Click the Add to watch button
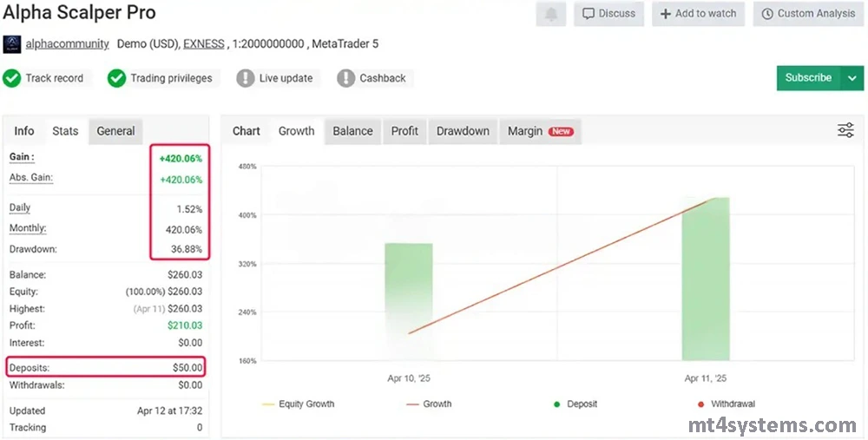 698,14
